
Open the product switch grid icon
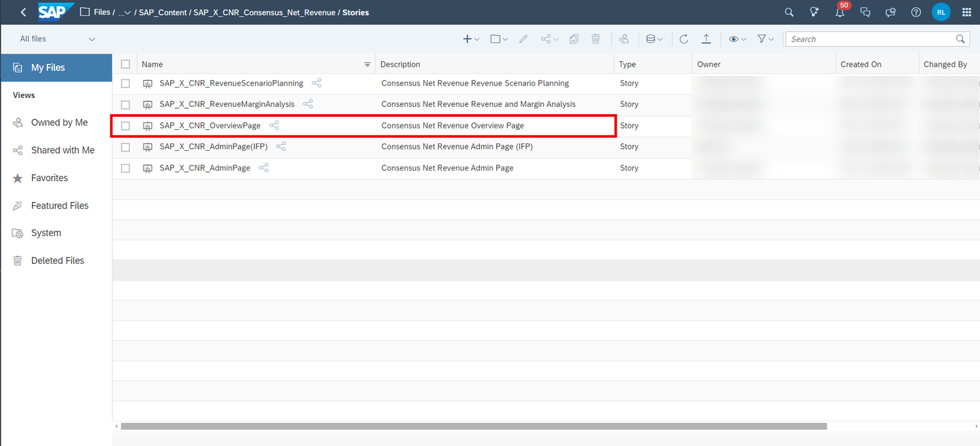tap(966, 12)
